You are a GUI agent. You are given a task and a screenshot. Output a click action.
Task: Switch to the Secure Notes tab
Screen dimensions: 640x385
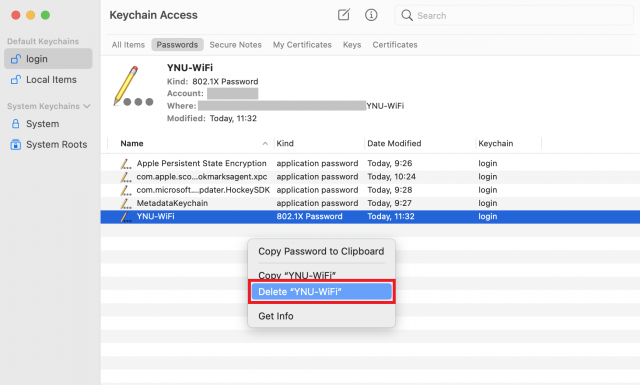236,45
